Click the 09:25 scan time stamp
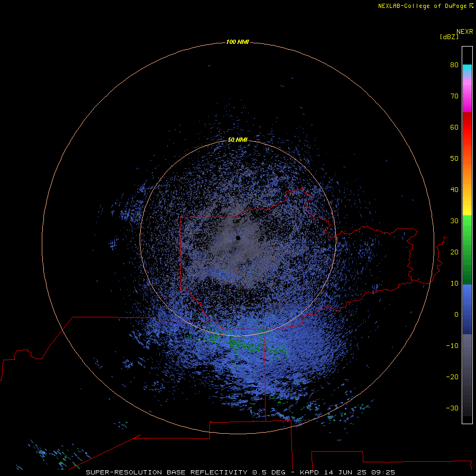 pos(383,472)
